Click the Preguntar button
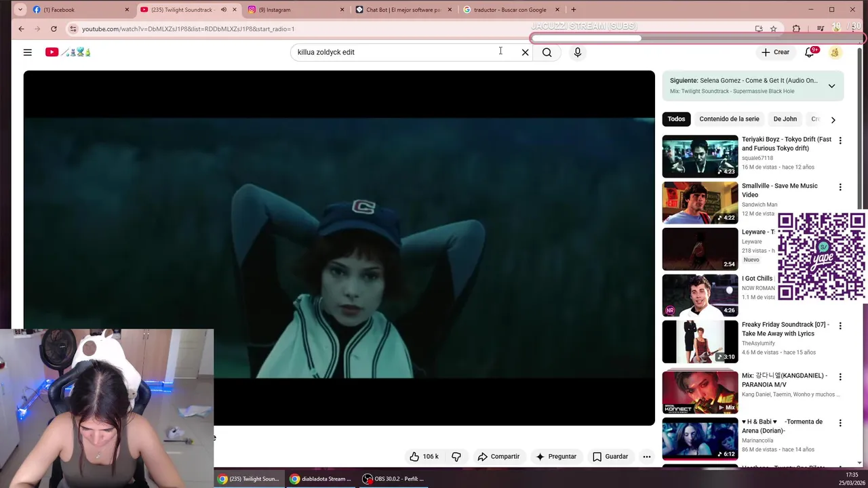 click(556, 457)
